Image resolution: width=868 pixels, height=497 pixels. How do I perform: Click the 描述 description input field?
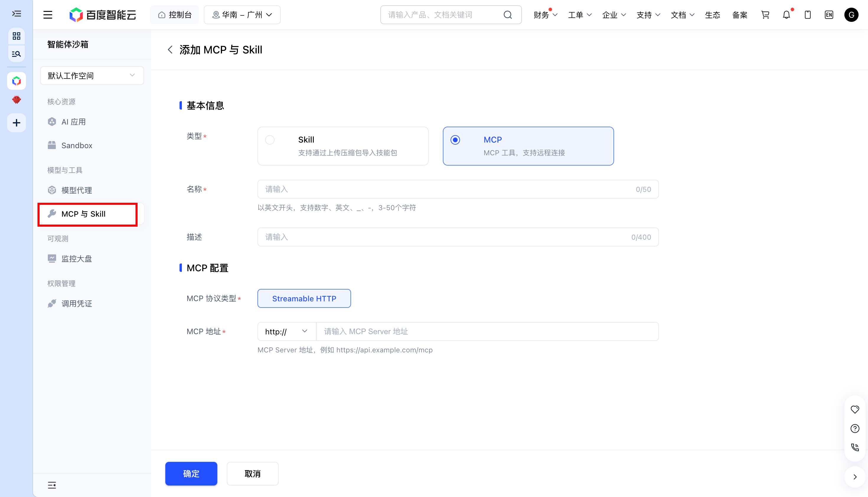458,237
